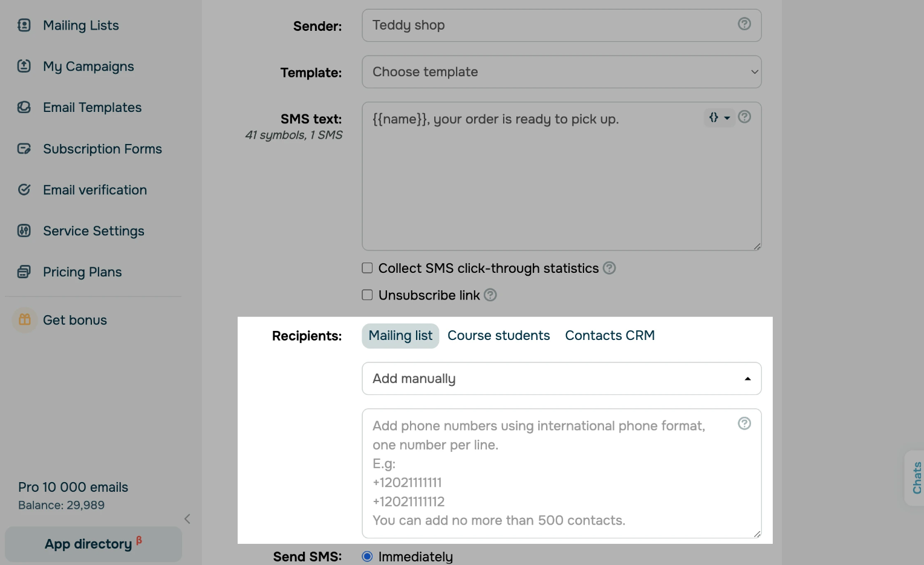Open the variable insertion braces dropdown
Screen dimensions: 924x565
[x=719, y=118]
